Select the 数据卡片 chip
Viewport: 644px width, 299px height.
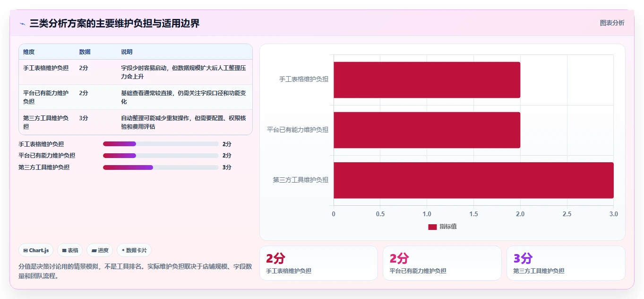tap(134, 250)
